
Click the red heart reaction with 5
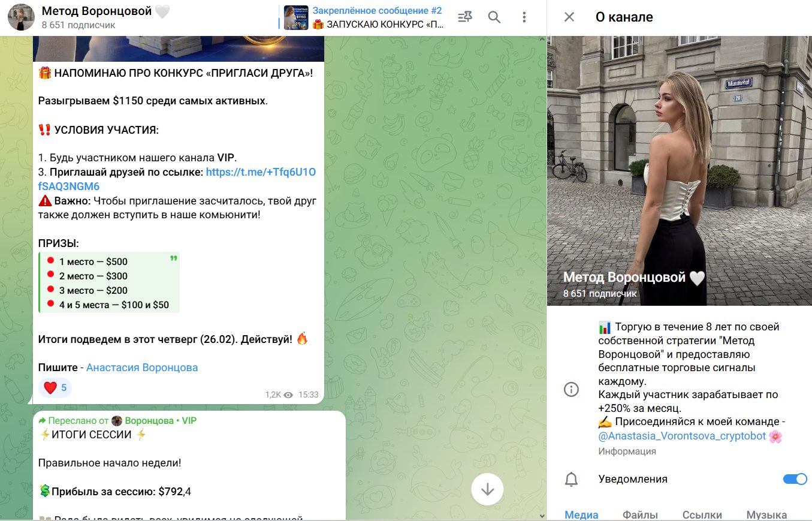[x=55, y=388]
